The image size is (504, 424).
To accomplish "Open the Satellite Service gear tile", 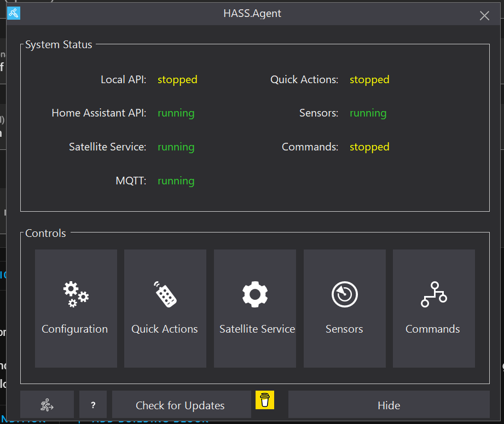I will (255, 308).
